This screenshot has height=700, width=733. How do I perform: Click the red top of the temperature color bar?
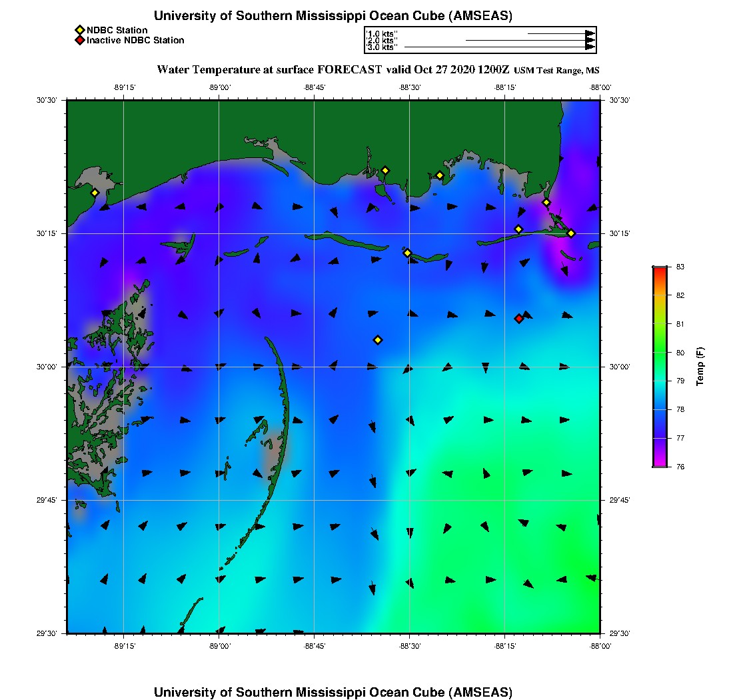click(x=659, y=271)
